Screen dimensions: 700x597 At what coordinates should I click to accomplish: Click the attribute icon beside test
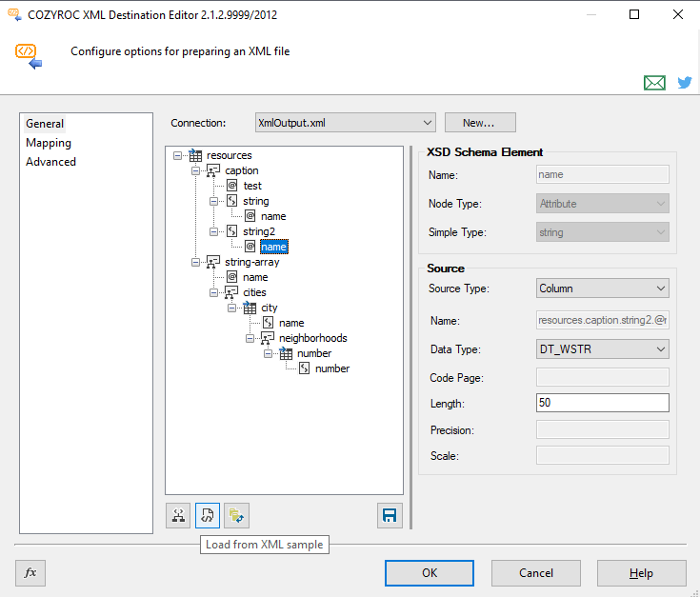pyautogui.click(x=231, y=186)
